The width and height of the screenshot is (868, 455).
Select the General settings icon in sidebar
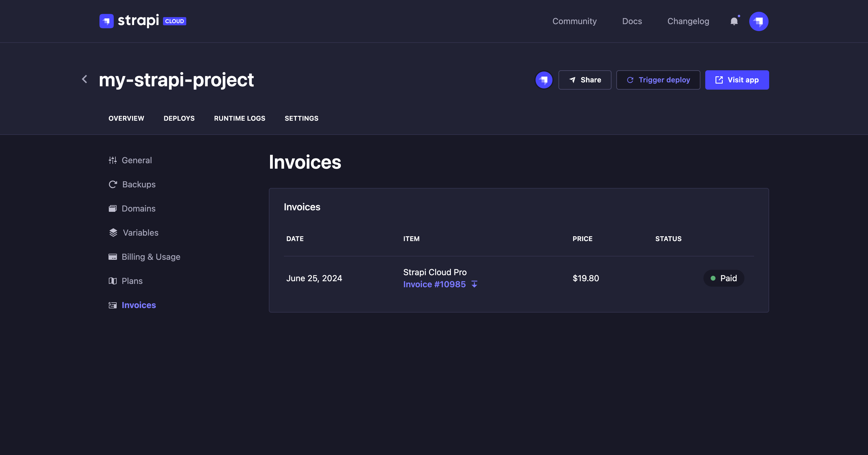click(x=113, y=160)
